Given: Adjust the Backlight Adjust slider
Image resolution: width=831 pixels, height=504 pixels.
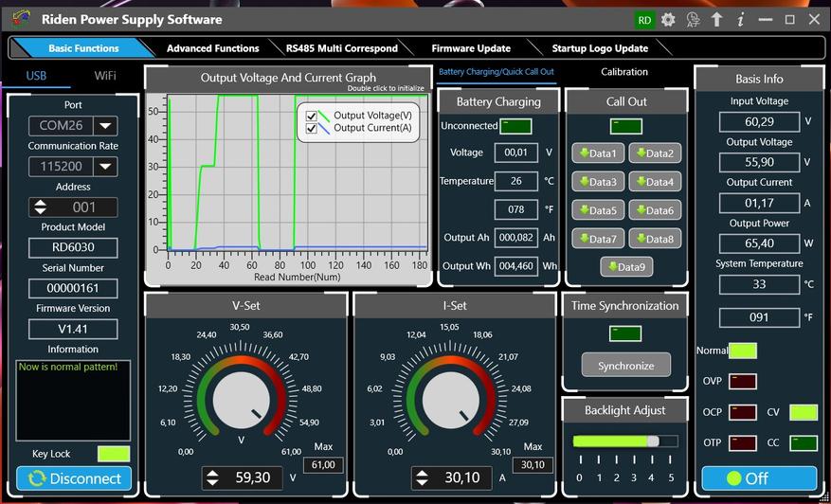Looking at the screenshot, I should (652, 441).
